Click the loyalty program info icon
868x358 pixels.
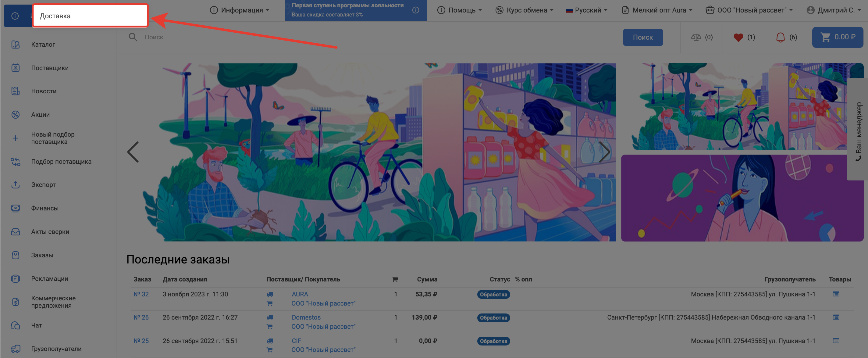(415, 10)
